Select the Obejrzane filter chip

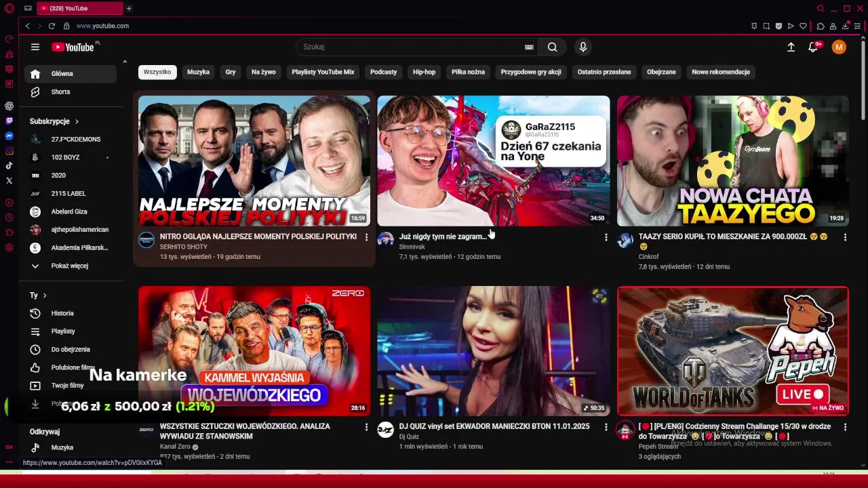click(x=661, y=72)
